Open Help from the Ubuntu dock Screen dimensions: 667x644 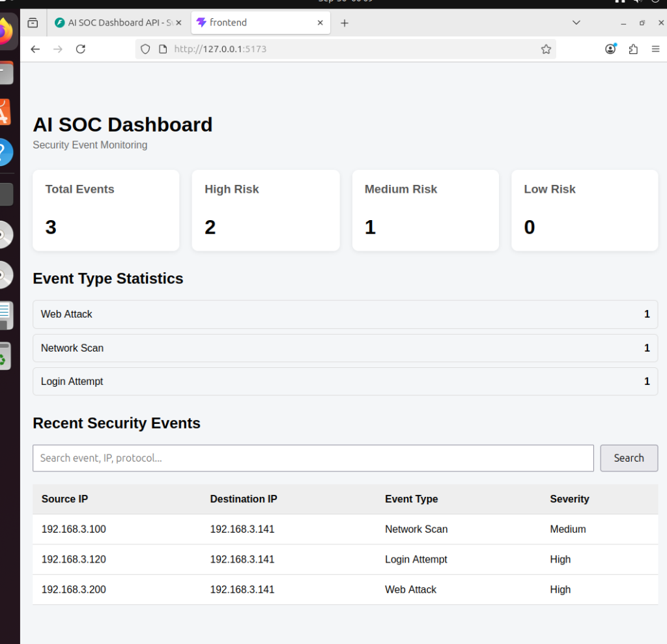[x=5, y=152]
